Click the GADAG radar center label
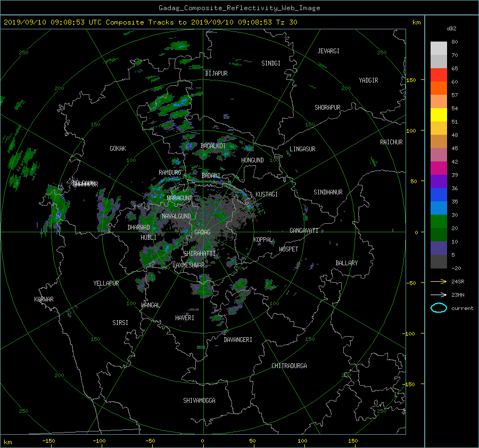479x448 pixels. point(202,232)
